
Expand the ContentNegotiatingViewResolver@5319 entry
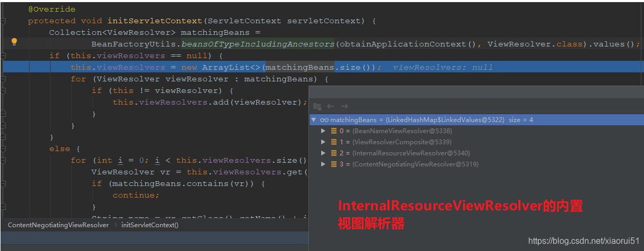pos(323,164)
